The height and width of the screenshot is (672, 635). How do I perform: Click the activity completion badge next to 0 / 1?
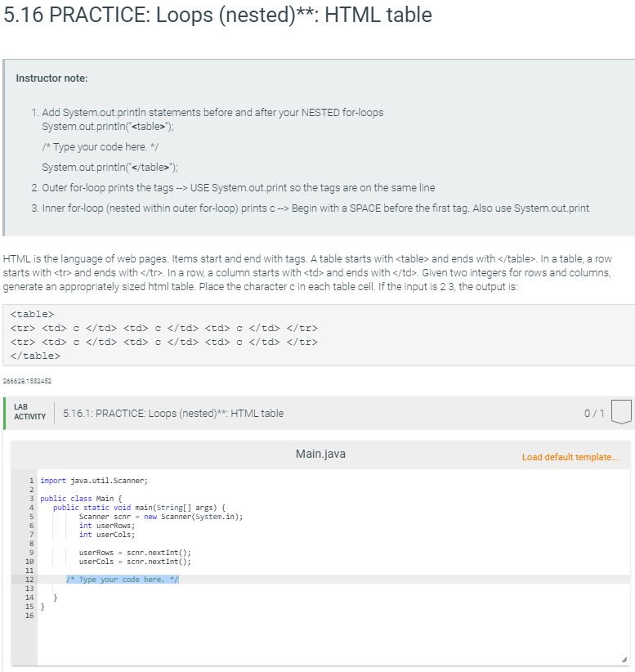(x=621, y=412)
